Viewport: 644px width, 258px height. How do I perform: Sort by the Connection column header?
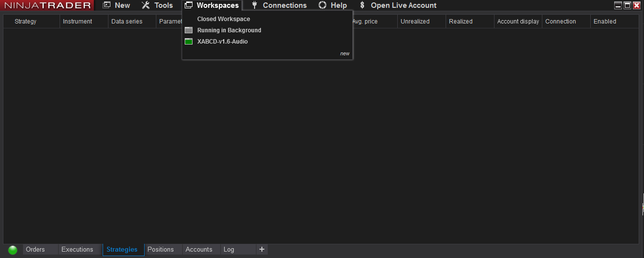point(560,22)
